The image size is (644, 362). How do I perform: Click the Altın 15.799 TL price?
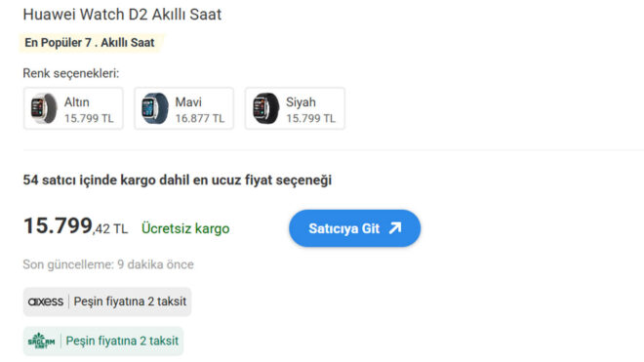[x=89, y=119]
